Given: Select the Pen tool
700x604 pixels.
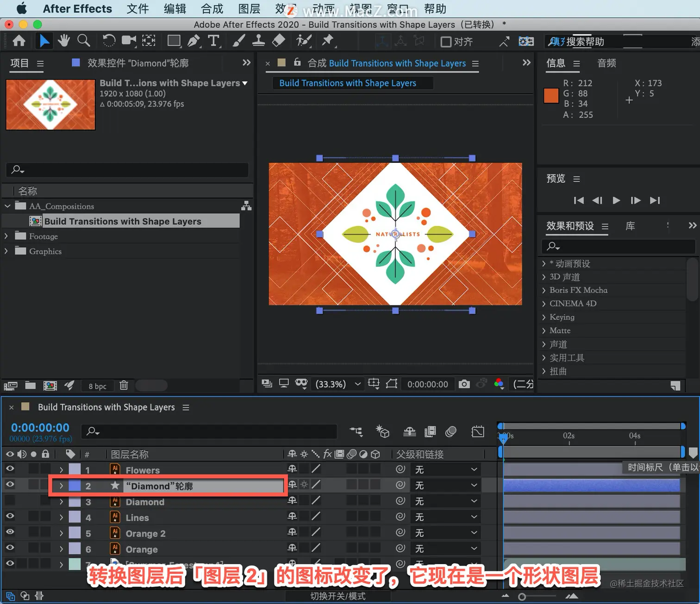Looking at the screenshot, I should pos(194,41).
